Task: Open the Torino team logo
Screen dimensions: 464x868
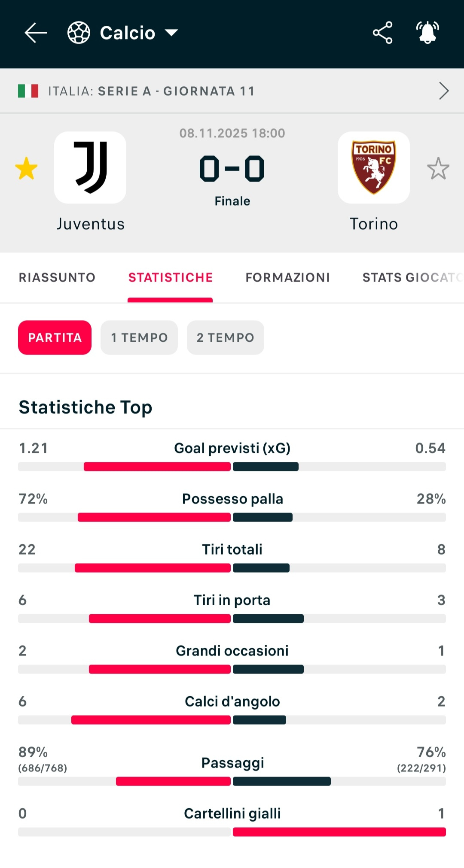Action: coord(373,167)
